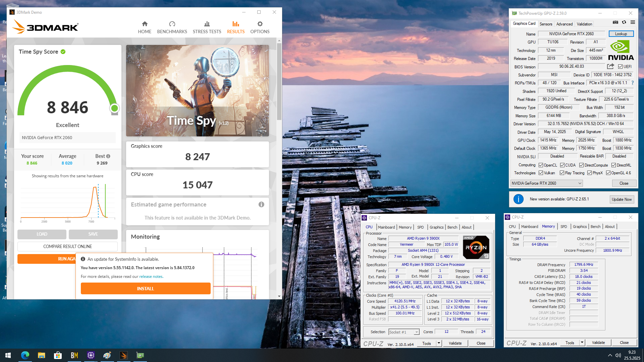The height and width of the screenshot is (362, 644).
Task: Click INSTALL for SystemInfo update
Action: pos(146,289)
